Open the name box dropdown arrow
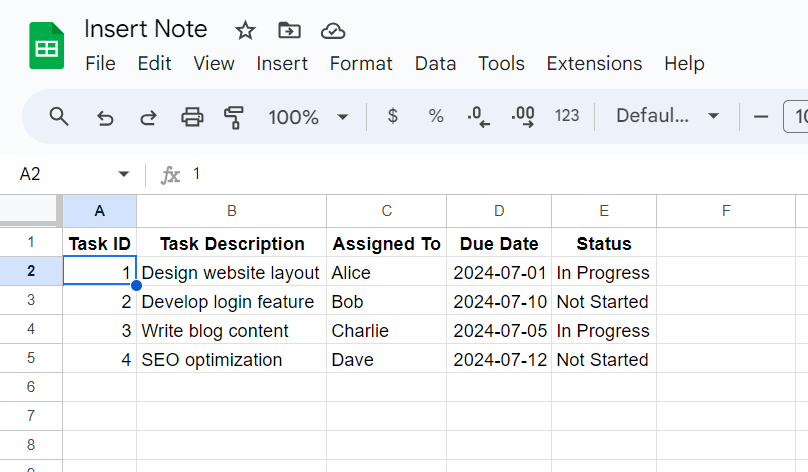The width and height of the screenshot is (808, 472). [x=124, y=174]
